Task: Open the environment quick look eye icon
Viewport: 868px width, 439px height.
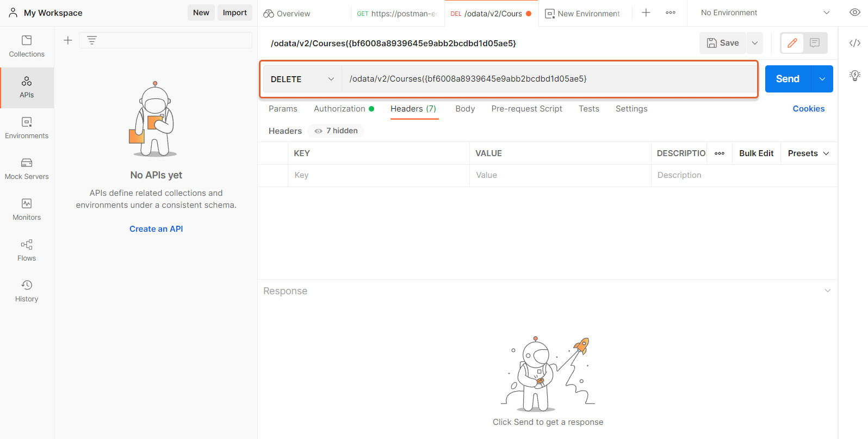Action: tap(854, 13)
